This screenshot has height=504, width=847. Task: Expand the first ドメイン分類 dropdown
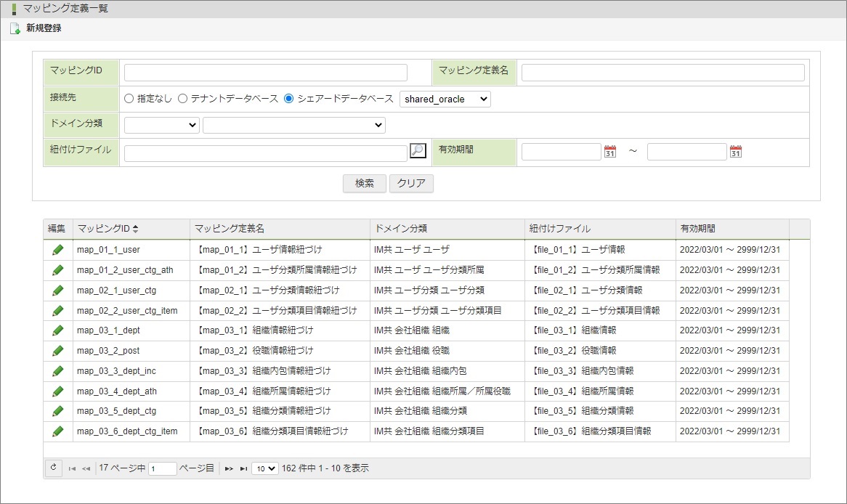[x=161, y=126]
